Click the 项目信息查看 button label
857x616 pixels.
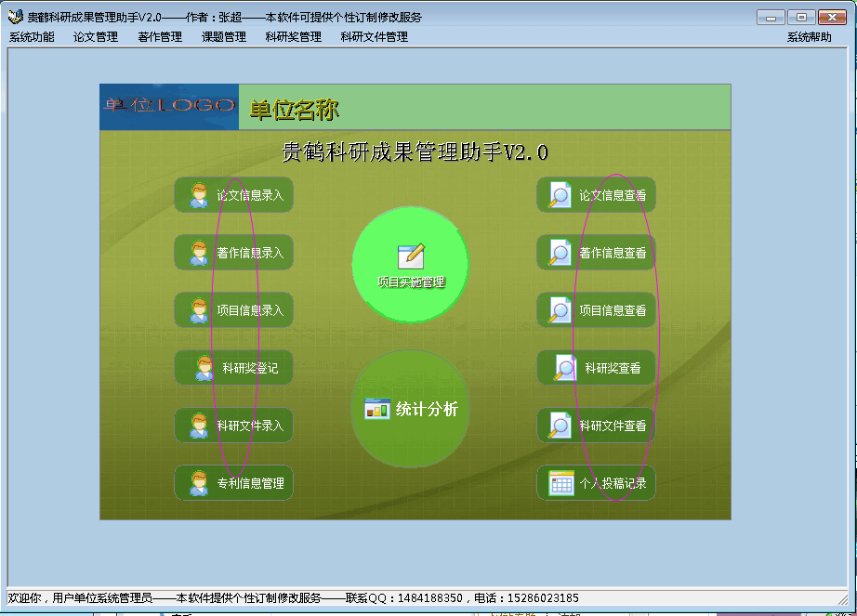(613, 310)
